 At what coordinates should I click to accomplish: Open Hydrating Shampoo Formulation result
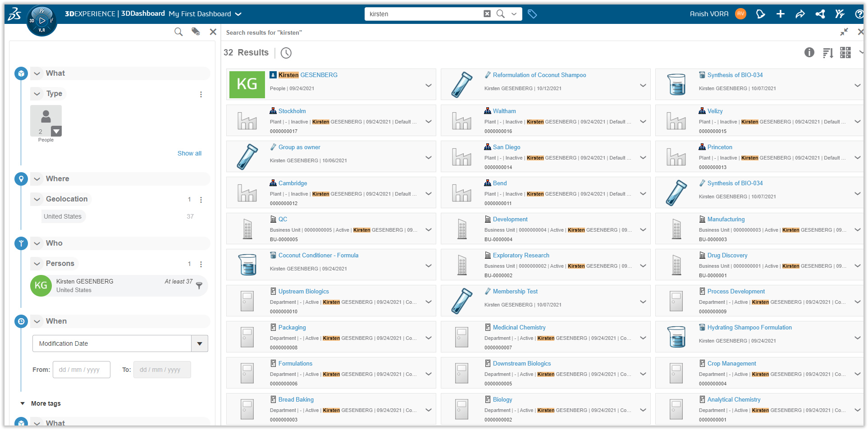point(749,327)
